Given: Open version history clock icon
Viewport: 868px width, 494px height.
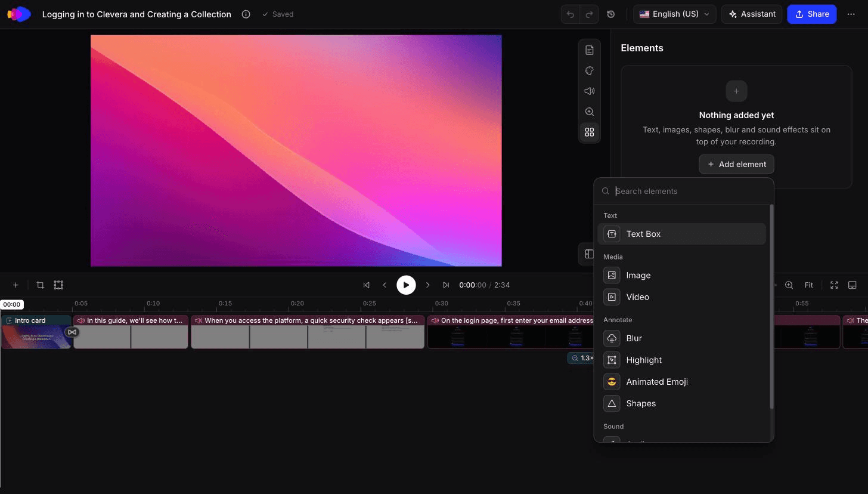Looking at the screenshot, I should tap(611, 14).
